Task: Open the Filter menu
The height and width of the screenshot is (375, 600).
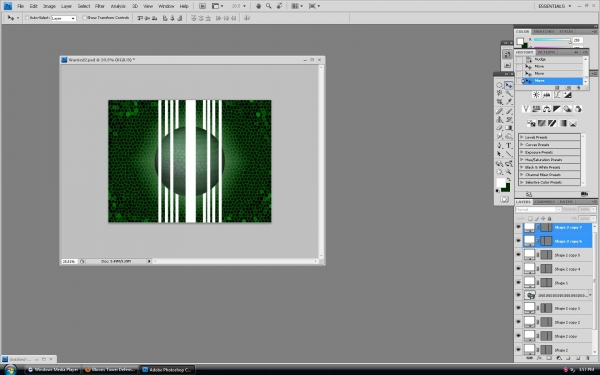Action: coord(100,6)
